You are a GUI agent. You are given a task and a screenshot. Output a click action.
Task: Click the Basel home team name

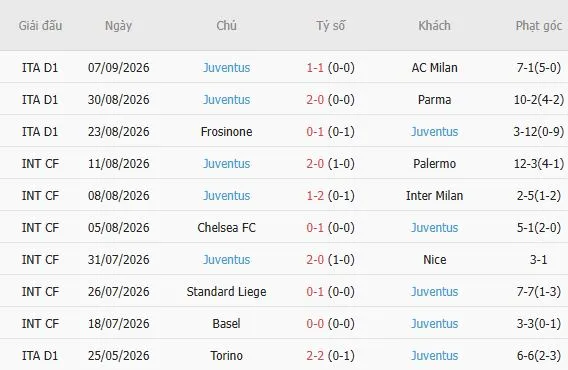click(x=226, y=324)
